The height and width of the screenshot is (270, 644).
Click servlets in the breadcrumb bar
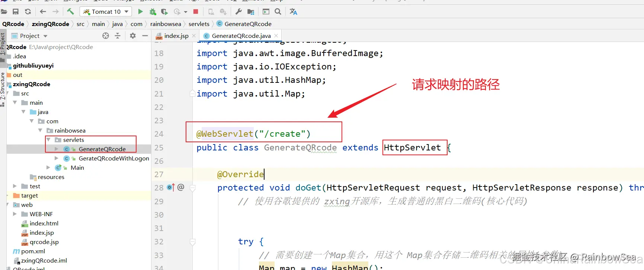click(x=199, y=24)
